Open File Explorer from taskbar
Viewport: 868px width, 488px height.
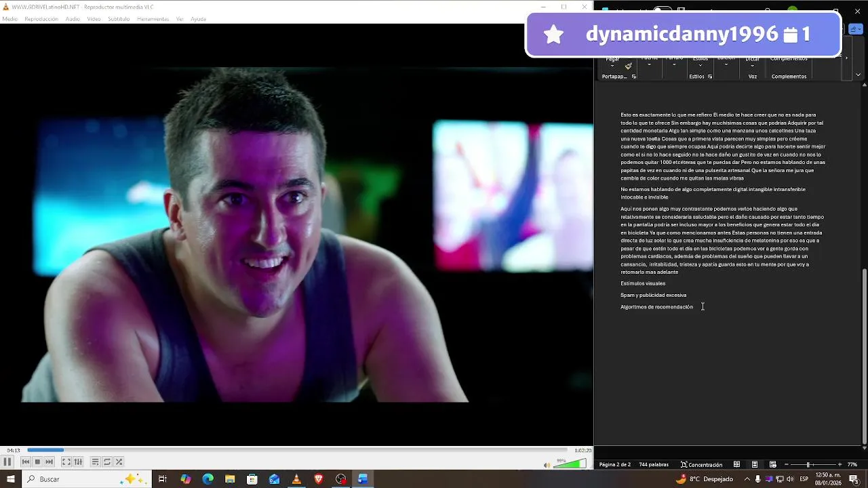[x=230, y=479]
